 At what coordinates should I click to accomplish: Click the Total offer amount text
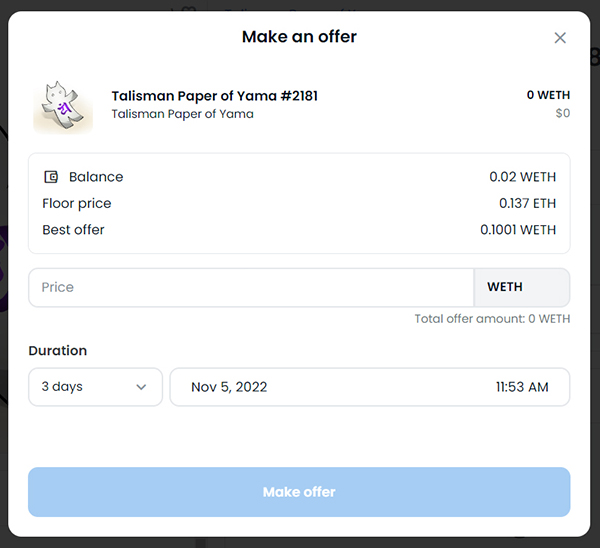pyautogui.click(x=492, y=319)
